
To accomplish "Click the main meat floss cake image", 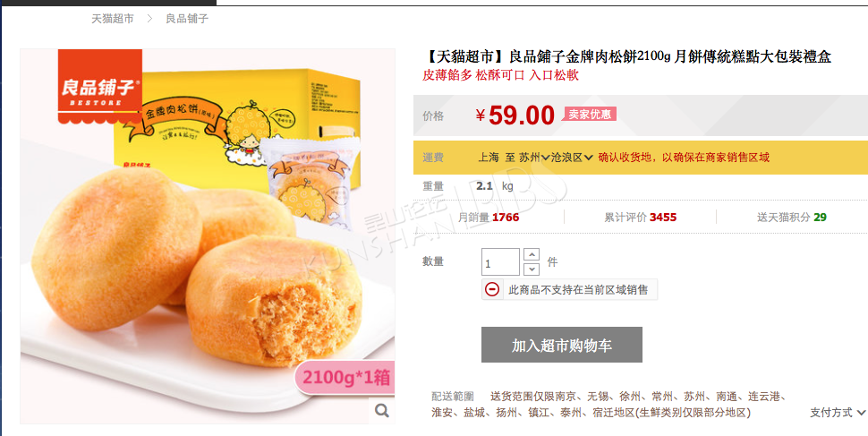I will (208, 236).
